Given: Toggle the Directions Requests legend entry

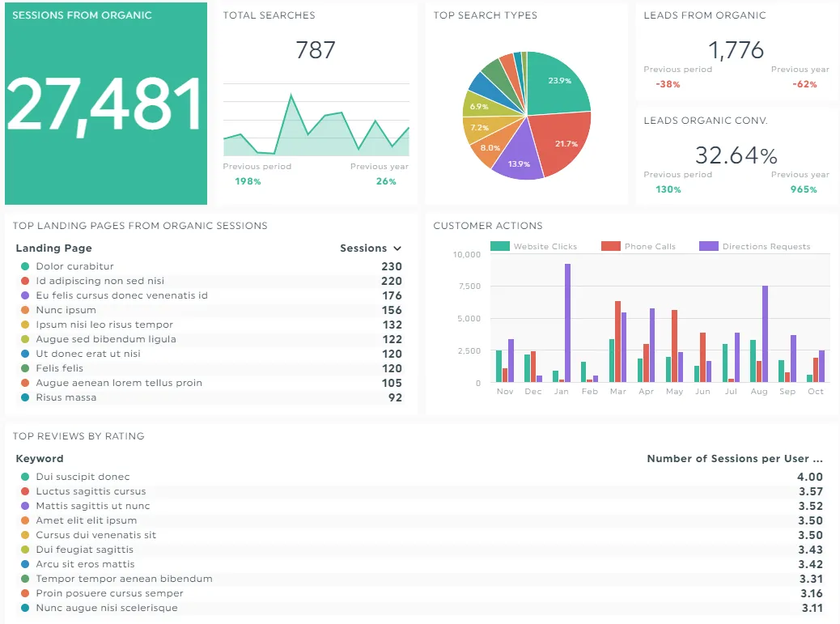Looking at the screenshot, I should click(x=755, y=246).
